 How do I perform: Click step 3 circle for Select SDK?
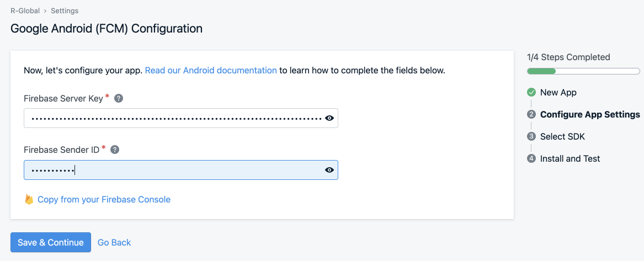click(531, 137)
